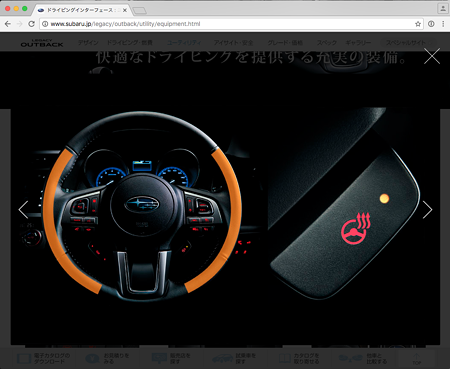Open the ギャラリー navigation link
The width and height of the screenshot is (450, 369).
[358, 43]
